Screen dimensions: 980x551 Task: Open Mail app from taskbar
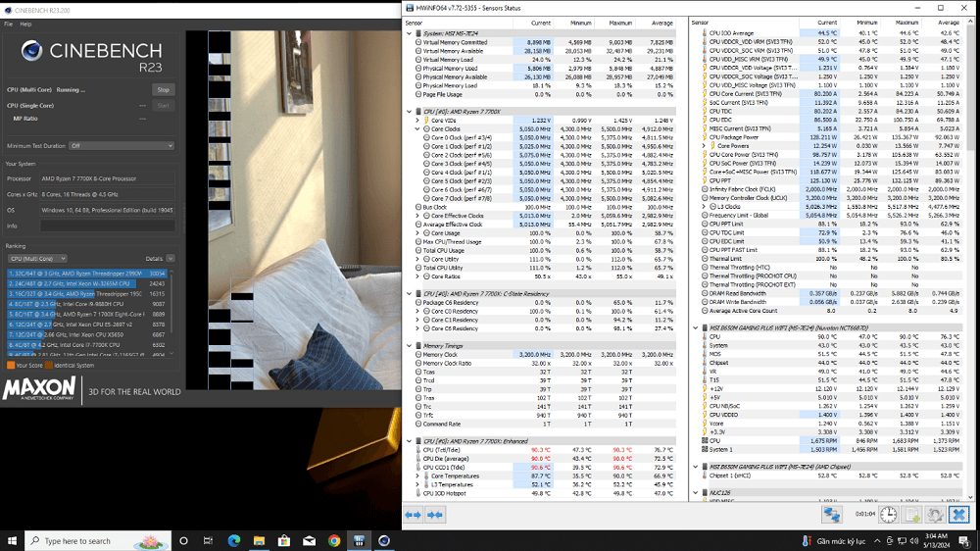point(310,541)
